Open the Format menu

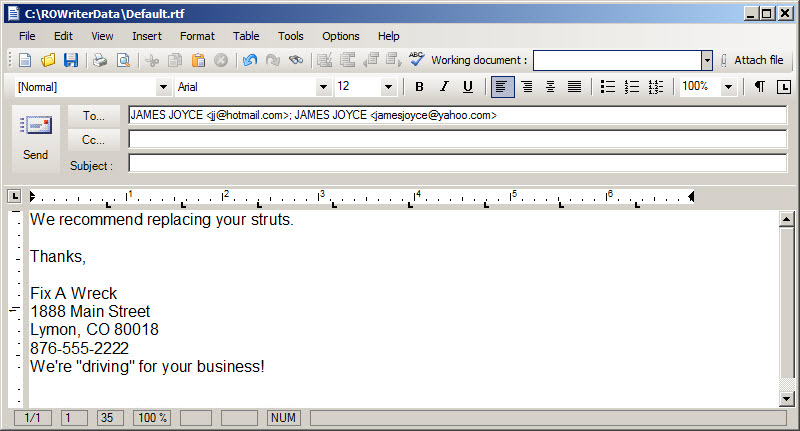[x=197, y=36]
